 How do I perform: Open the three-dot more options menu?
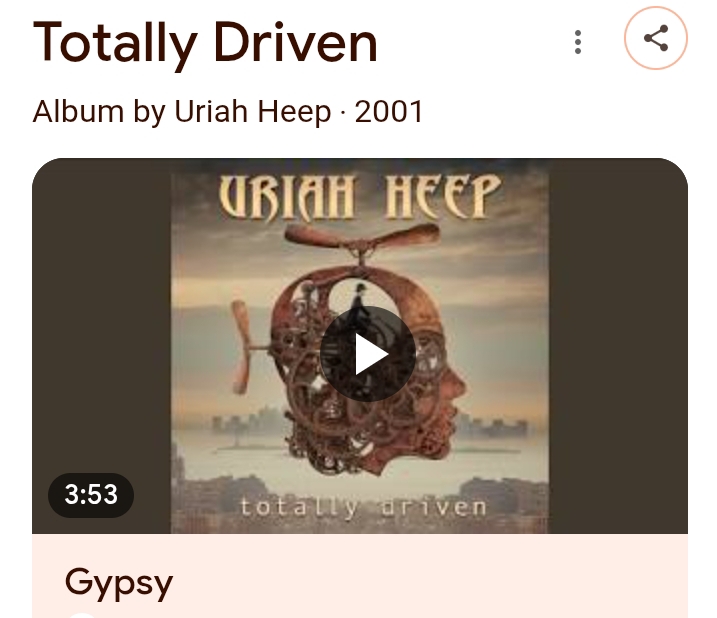[x=578, y=42]
